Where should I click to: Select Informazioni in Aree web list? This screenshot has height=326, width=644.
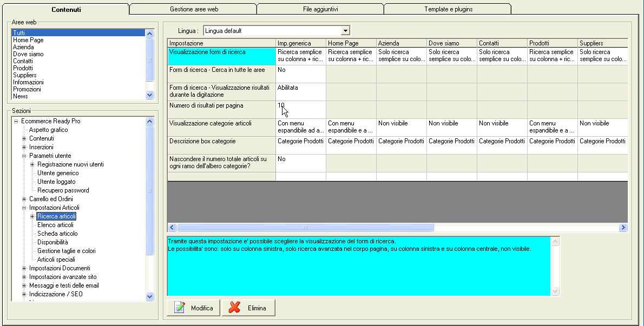78,82
